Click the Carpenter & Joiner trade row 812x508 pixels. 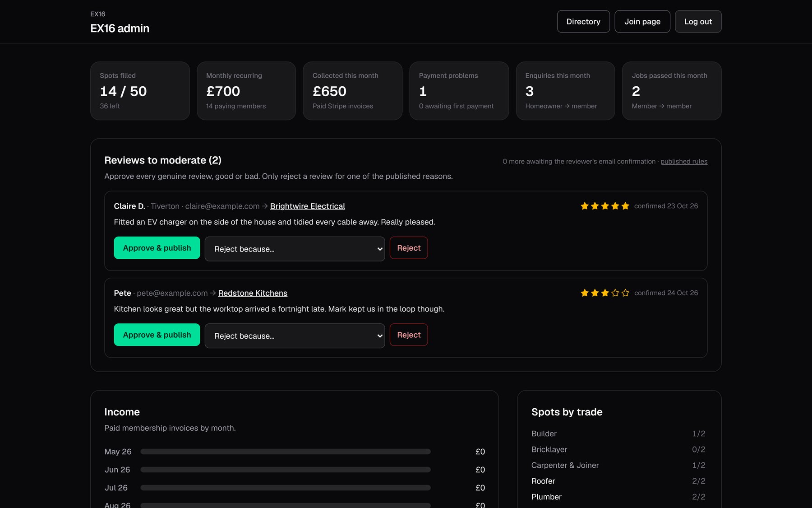[x=619, y=465]
